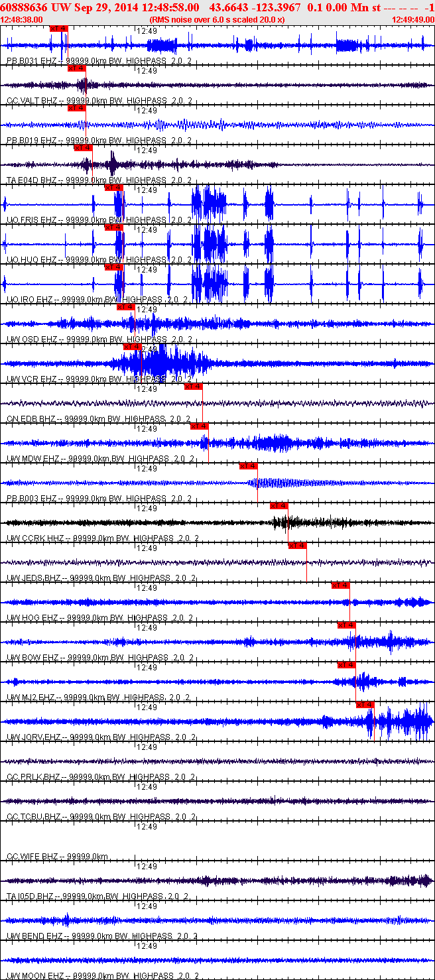
Task: Click the 'TA I05D BHZ' station label
Action: pos(32,896)
